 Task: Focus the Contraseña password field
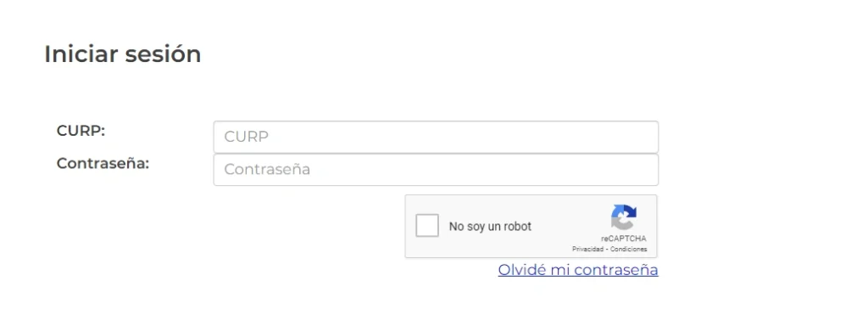[x=436, y=170]
